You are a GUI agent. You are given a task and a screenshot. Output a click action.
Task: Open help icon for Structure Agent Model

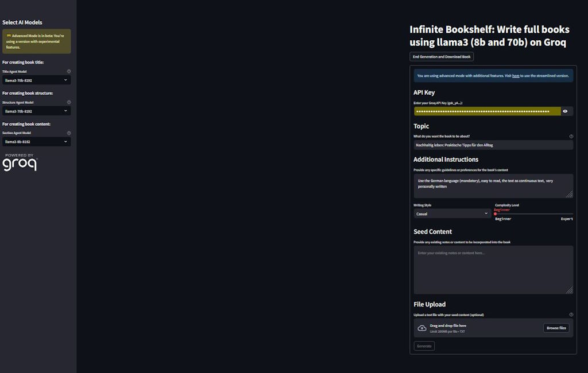(69, 102)
